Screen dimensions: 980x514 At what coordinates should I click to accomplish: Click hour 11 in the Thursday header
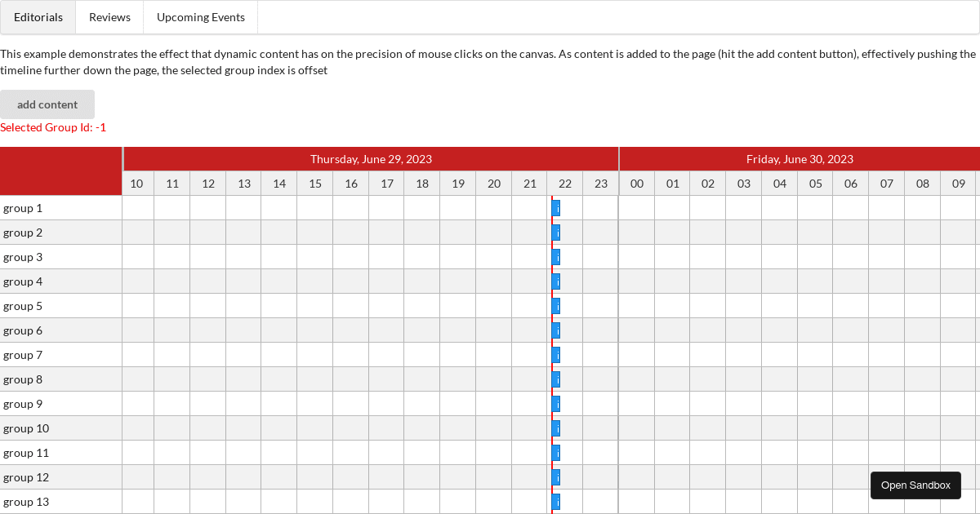[172, 184]
